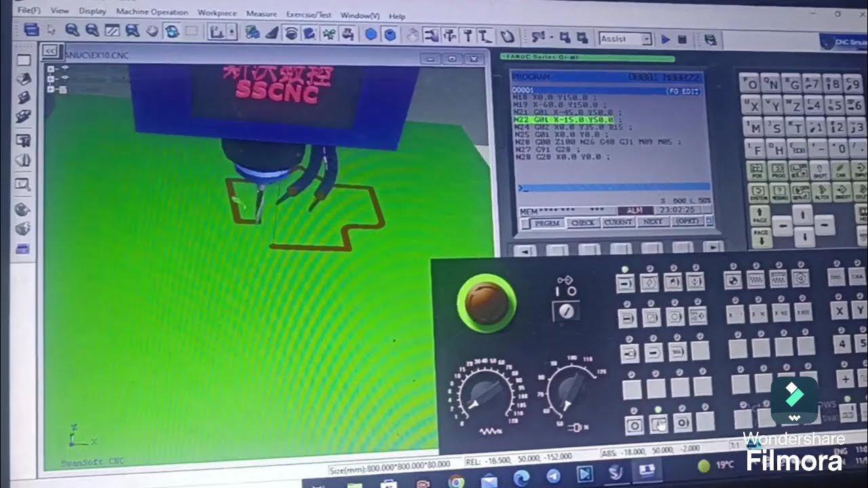Toggle the program protect key switch
This screenshot has width=868, height=488.
point(566,310)
